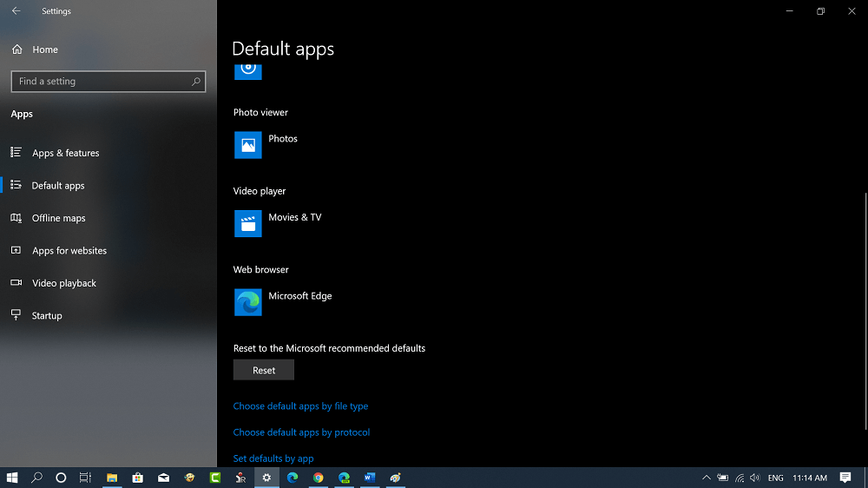Open the green Camtasia icon in the taskbar
Screen dimensions: 868x488
(x=215, y=478)
